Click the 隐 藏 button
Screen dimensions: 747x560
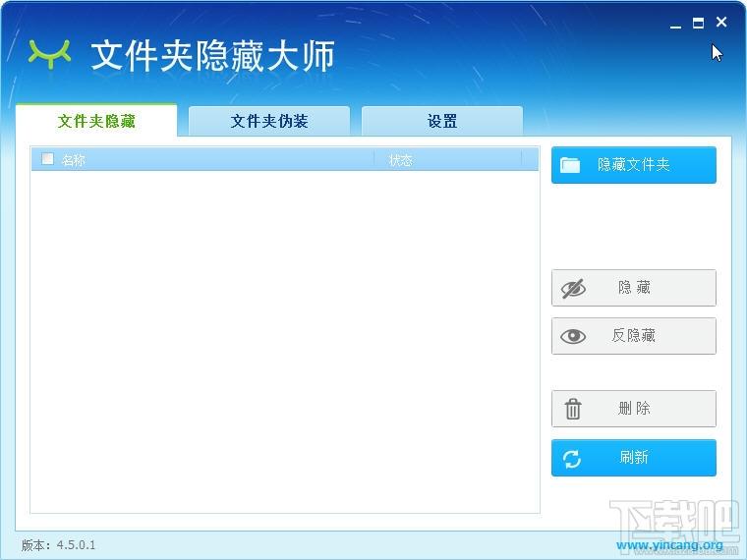pos(634,288)
